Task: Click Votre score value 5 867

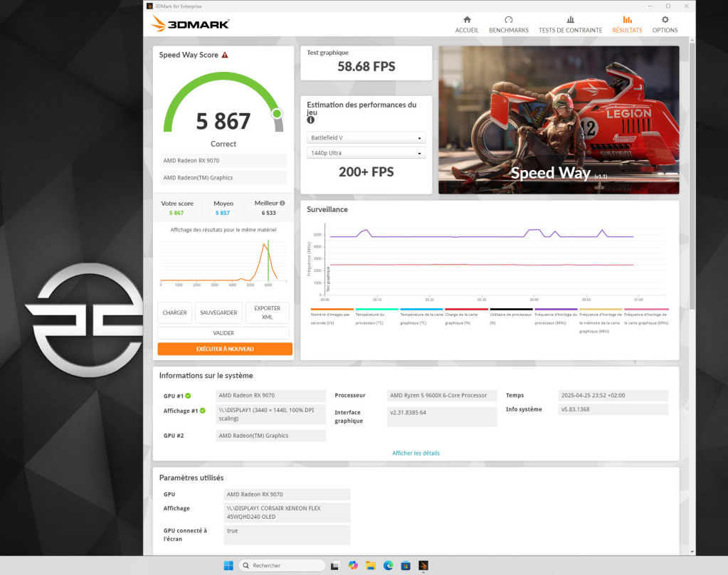Action: [x=176, y=213]
